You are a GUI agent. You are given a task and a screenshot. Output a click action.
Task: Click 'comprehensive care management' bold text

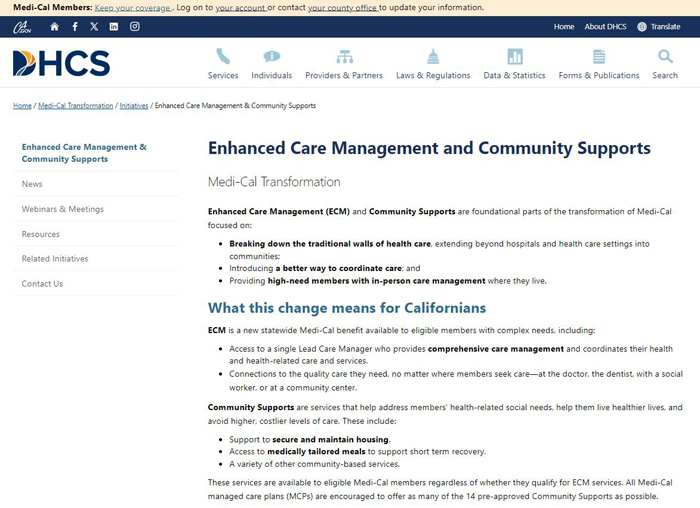point(496,349)
